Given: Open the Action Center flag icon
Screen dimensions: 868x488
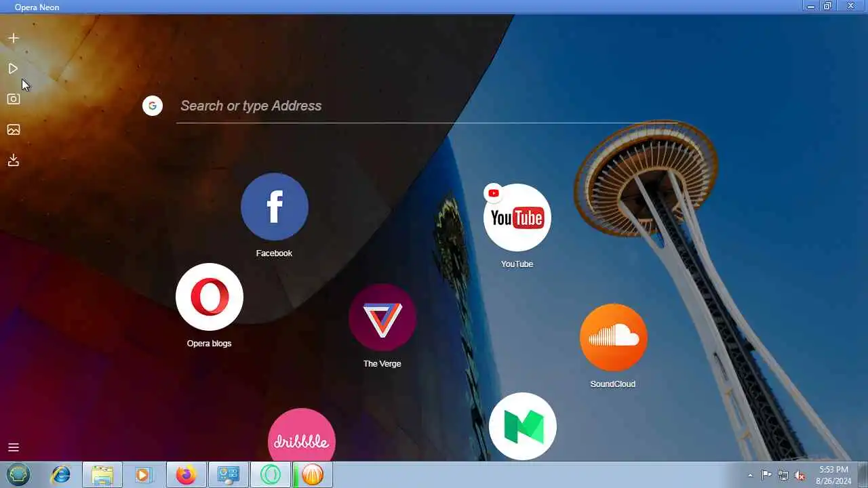Looking at the screenshot, I should coord(767,475).
